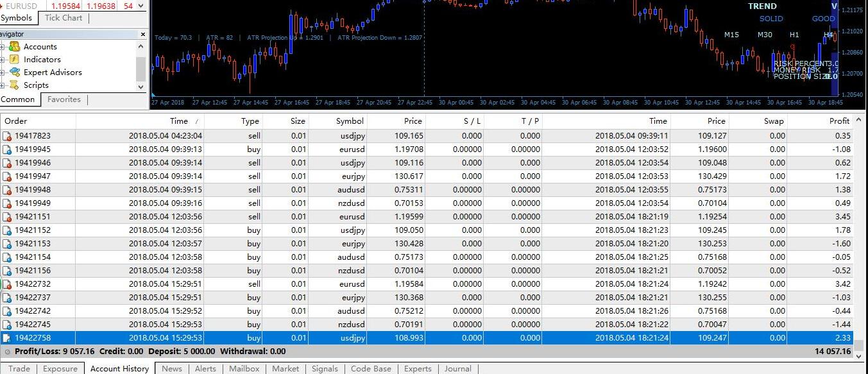
Task: Close the Navigator panel
Action: click(x=142, y=34)
